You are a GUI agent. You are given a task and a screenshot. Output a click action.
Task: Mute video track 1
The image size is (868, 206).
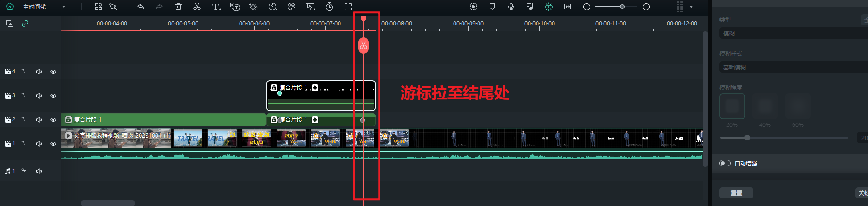click(x=39, y=144)
